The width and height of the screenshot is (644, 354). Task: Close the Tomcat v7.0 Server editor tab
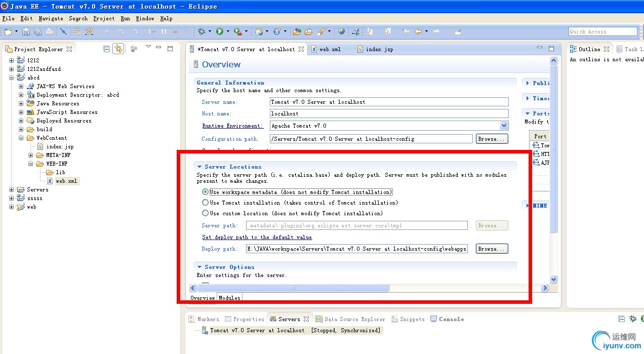click(x=301, y=49)
